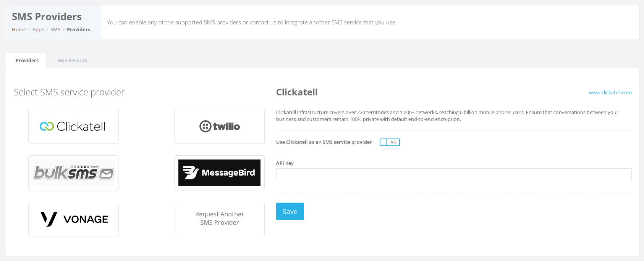
Task: Pick the MessageBird provider logo
Action: coord(219,173)
